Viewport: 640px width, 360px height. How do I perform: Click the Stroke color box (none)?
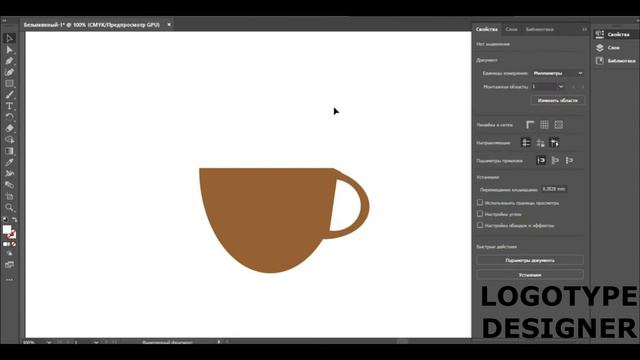[x=12, y=234]
